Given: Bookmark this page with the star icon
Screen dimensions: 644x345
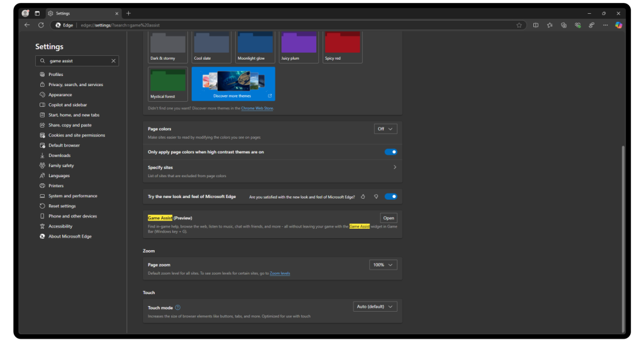Looking at the screenshot, I should pos(519,25).
